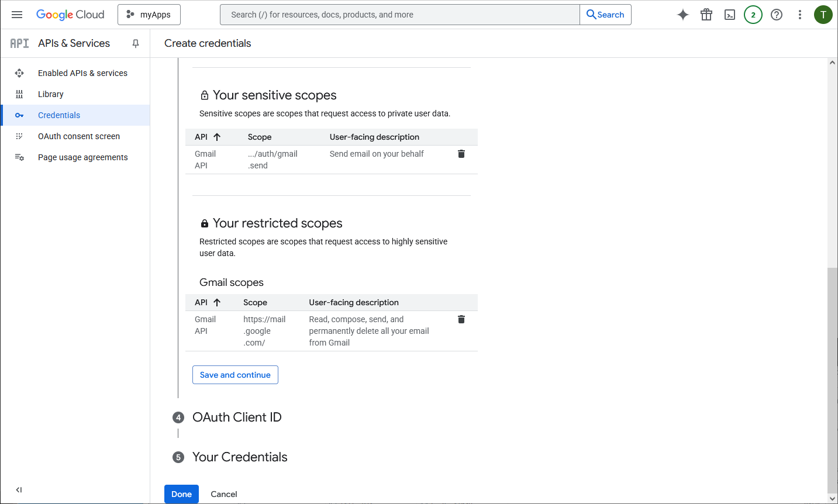Expand the OAuth Client ID step
The image size is (838, 504).
click(x=237, y=417)
